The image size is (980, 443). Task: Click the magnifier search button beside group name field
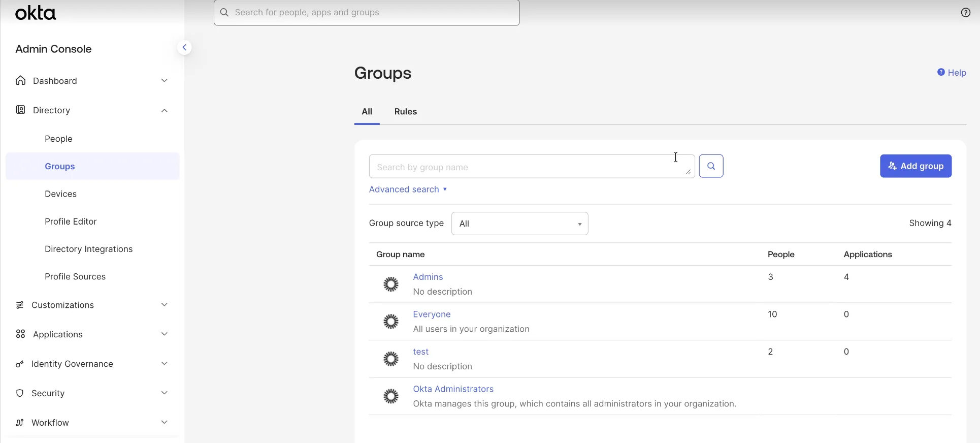pos(711,166)
